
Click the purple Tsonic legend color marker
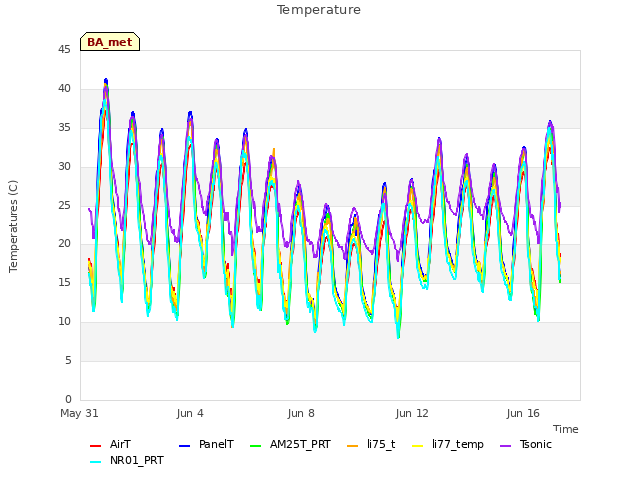click(x=505, y=446)
